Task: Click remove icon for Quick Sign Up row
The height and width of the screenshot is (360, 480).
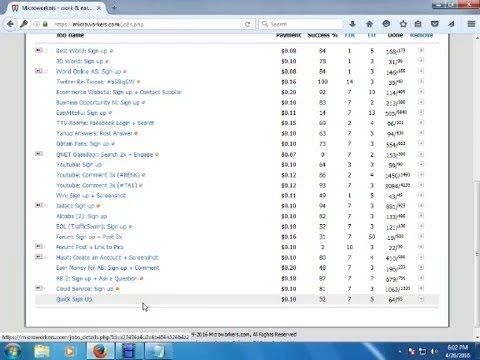Action: coord(421,299)
